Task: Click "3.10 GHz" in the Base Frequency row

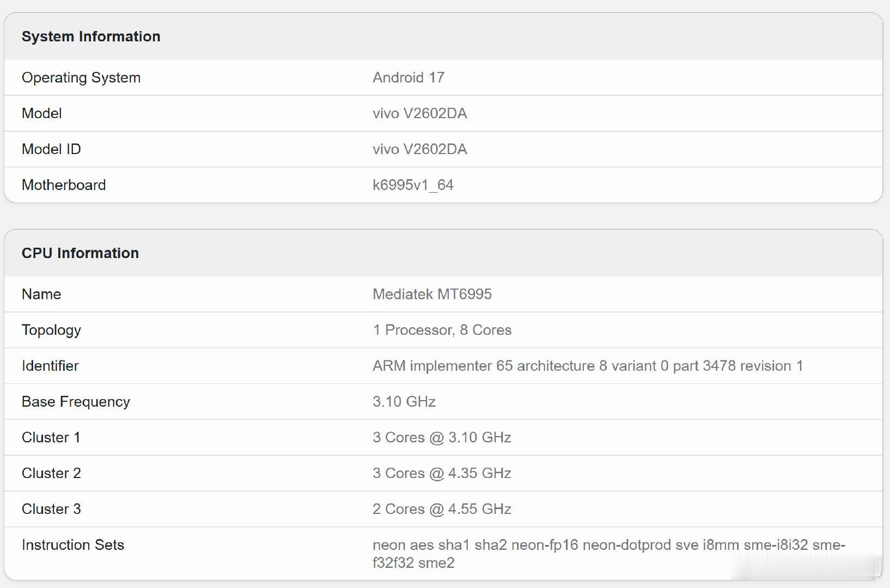Action: [404, 402]
